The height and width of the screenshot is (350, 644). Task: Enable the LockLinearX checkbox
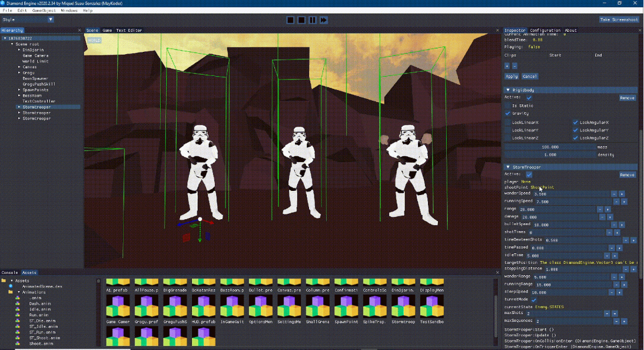pyautogui.click(x=507, y=123)
